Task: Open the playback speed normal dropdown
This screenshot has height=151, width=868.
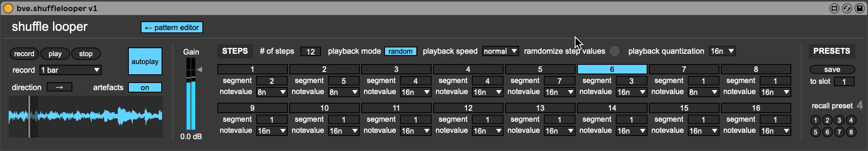Action: [500, 51]
